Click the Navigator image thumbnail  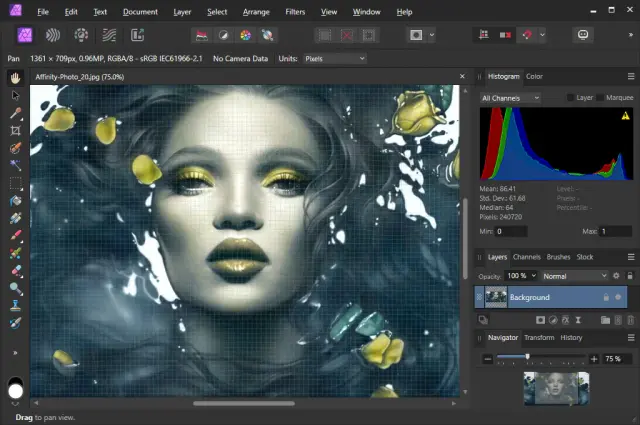[556, 388]
